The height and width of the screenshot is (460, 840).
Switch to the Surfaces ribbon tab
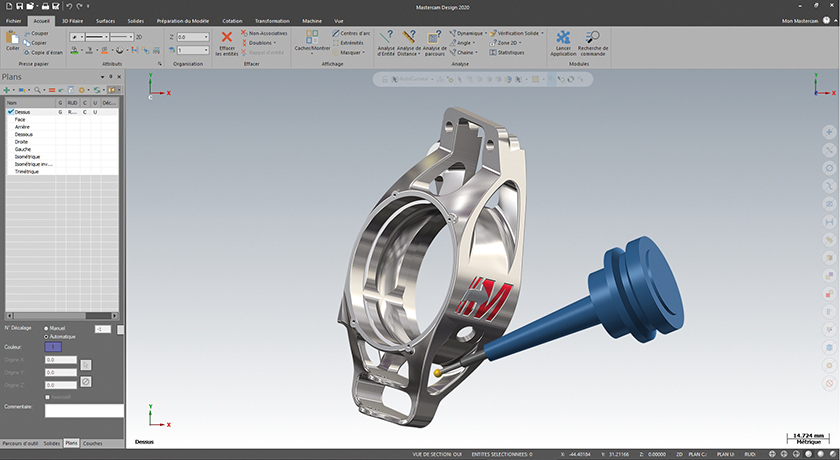point(105,20)
